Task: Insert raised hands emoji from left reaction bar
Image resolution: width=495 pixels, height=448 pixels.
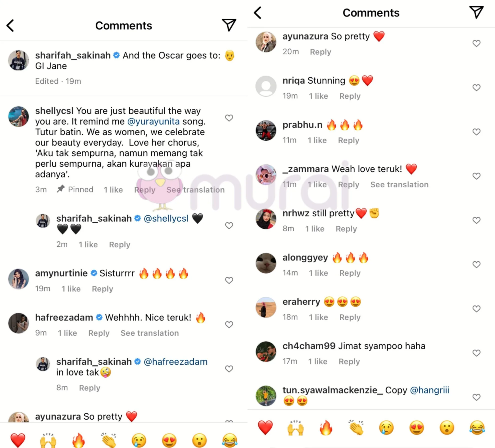Action: click(x=48, y=440)
